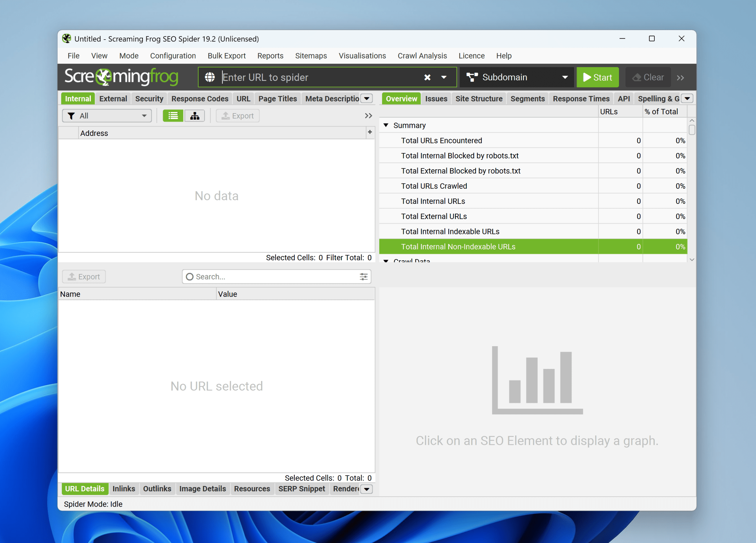Image resolution: width=756 pixels, height=543 pixels.
Task: Click the Clear button
Action: pyautogui.click(x=648, y=77)
